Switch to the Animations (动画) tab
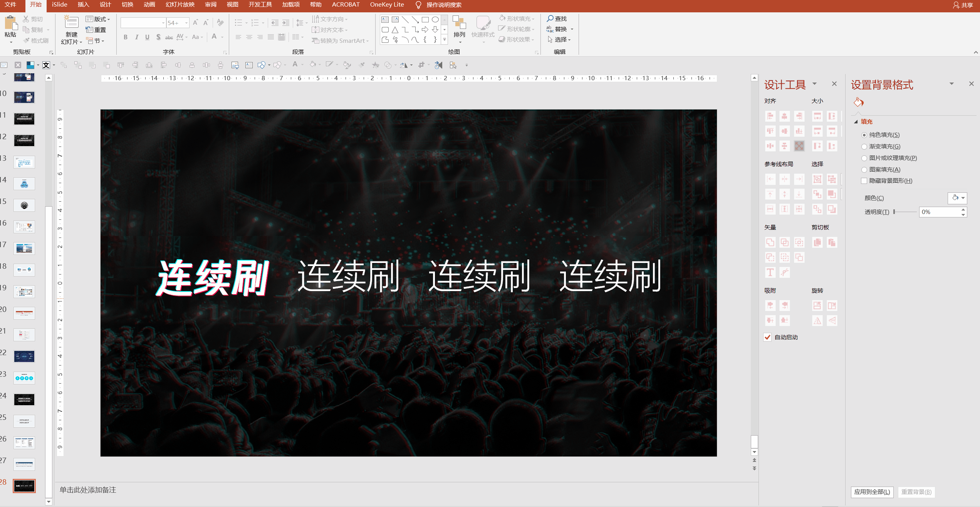Image resolution: width=980 pixels, height=507 pixels. coord(149,5)
